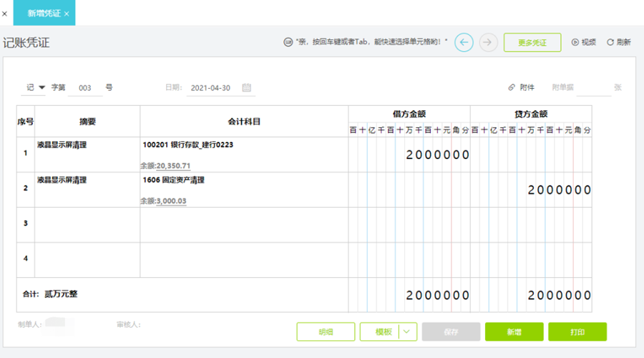Refresh the page with 刷新

(x=618, y=42)
